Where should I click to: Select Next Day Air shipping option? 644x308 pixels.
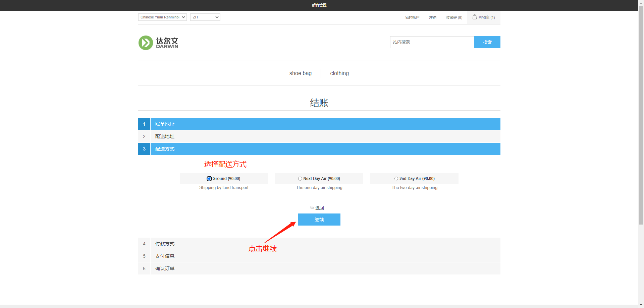tap(300, 179)
